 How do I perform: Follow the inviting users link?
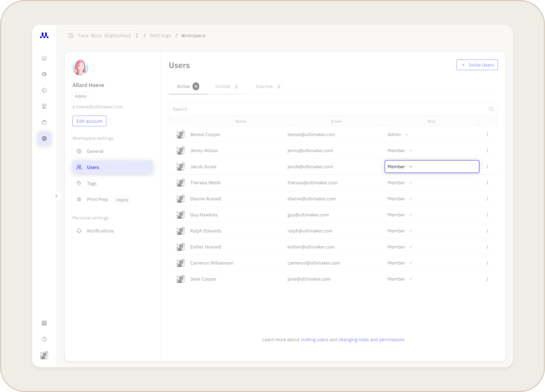click(314, 339)
